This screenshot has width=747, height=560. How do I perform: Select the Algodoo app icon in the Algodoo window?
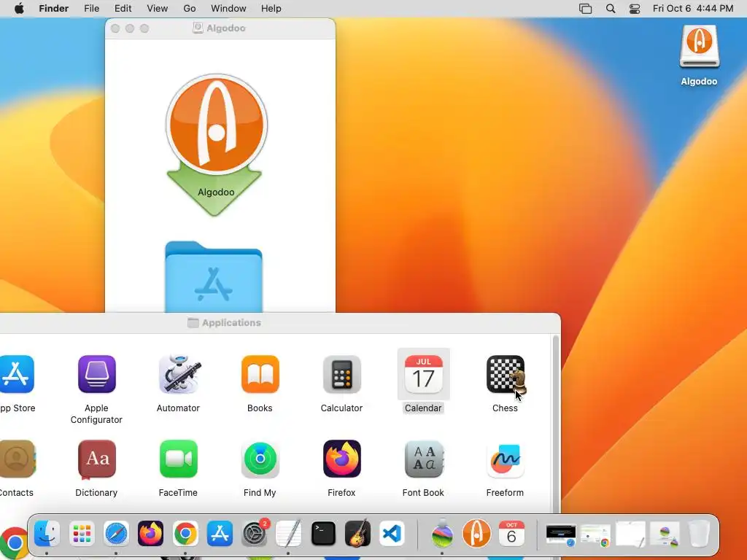pyautogui.click(x=216, y=125)
